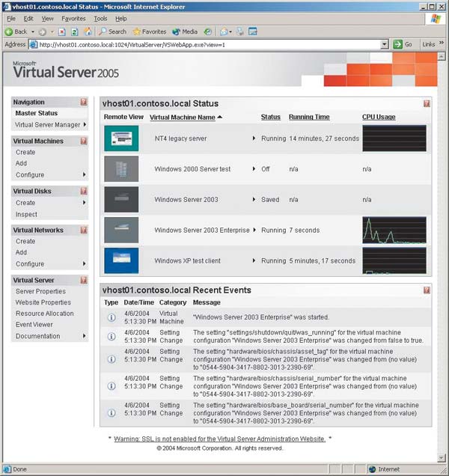Open the Website Properties link

click(43, 302)
